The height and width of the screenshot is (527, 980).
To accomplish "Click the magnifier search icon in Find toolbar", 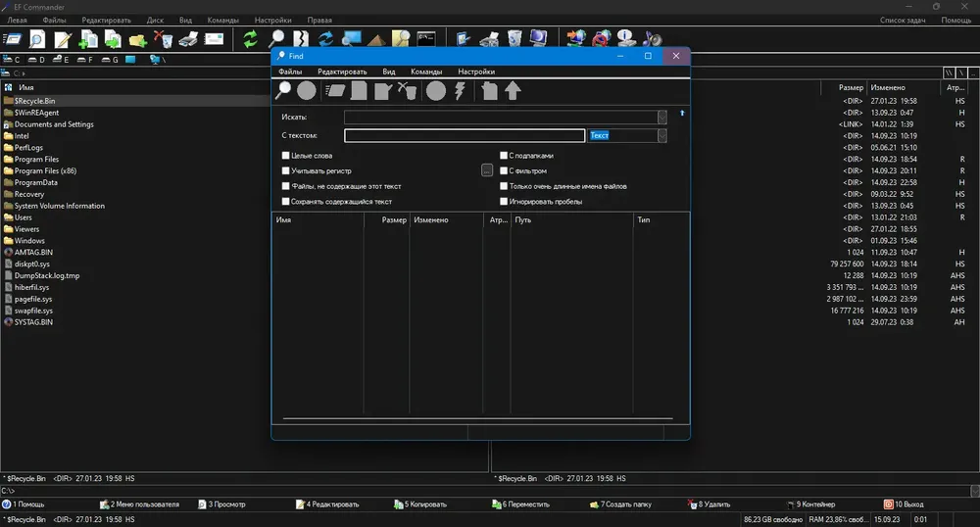I will (x=283, y=91).
